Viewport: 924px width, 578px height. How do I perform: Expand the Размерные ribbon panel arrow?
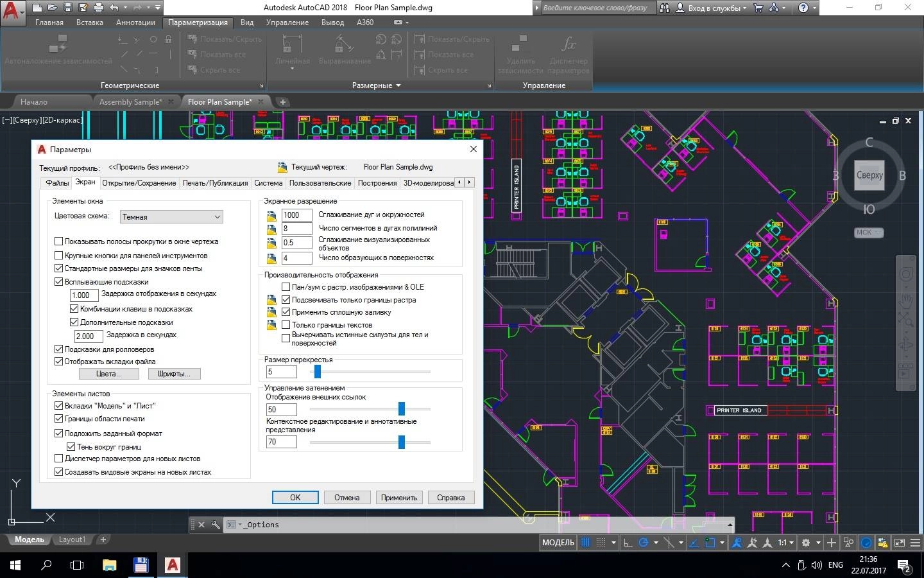tap(398, 85)
